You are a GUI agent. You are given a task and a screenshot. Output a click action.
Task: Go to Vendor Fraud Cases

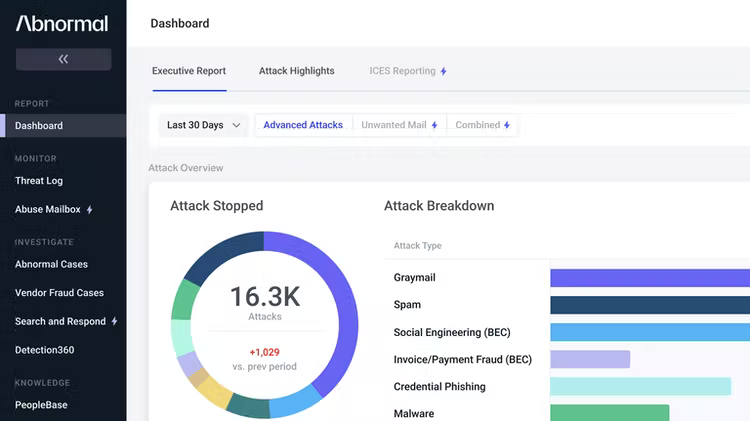click(59, 293)
